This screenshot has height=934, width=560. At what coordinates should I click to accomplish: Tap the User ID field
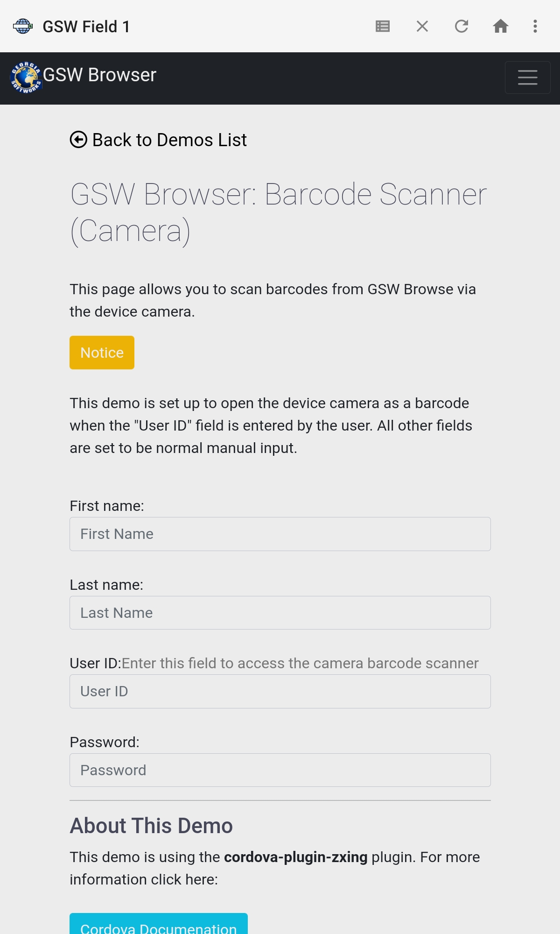tap(280, 691)
